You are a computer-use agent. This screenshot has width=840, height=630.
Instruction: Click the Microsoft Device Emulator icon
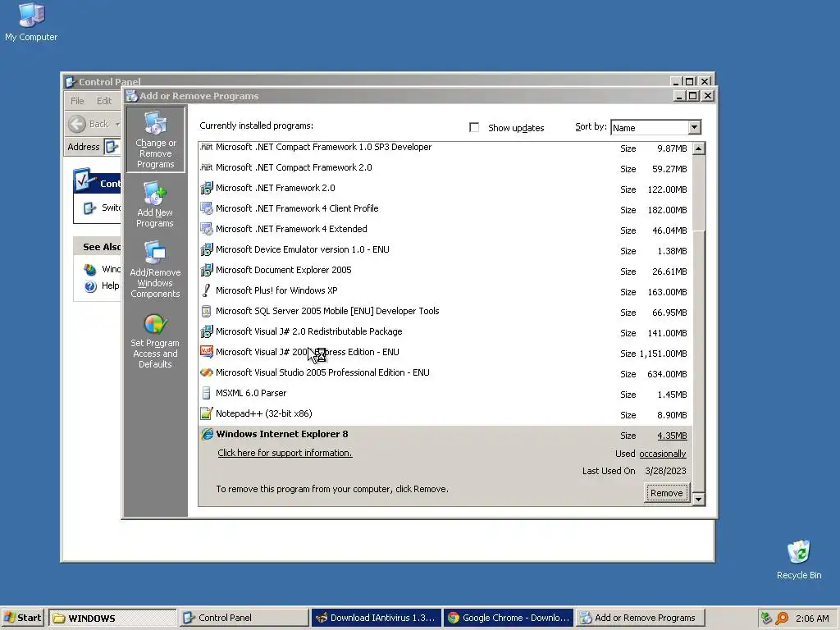tap(206, 249)
